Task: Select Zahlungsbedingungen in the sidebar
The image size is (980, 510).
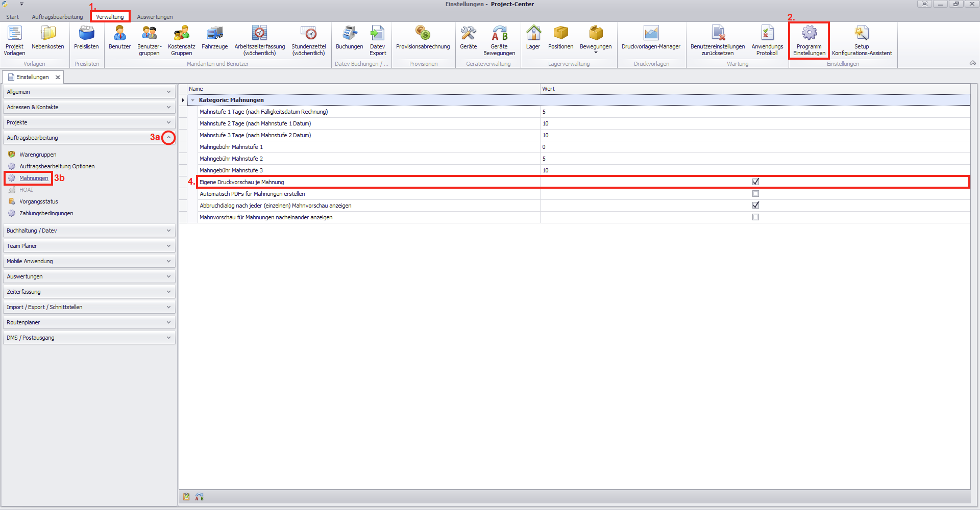Action: [46, 213]
